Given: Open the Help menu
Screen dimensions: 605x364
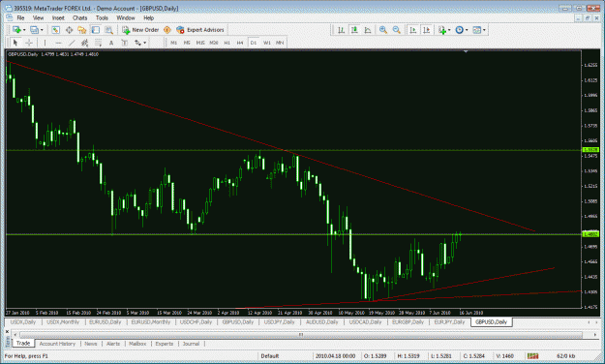Looking at the screenshot, I should click(148, 17).
